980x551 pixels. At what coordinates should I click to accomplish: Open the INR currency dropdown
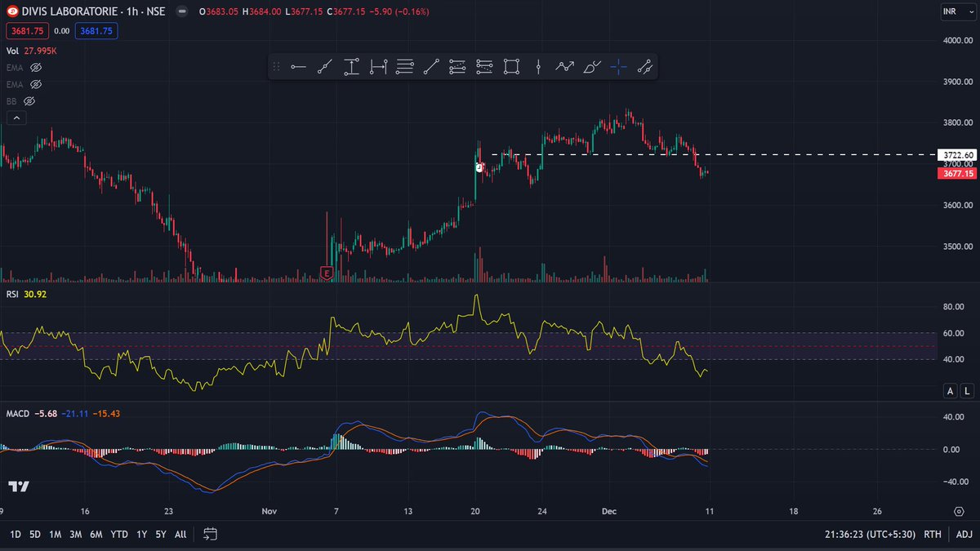(x=959, y=12)
